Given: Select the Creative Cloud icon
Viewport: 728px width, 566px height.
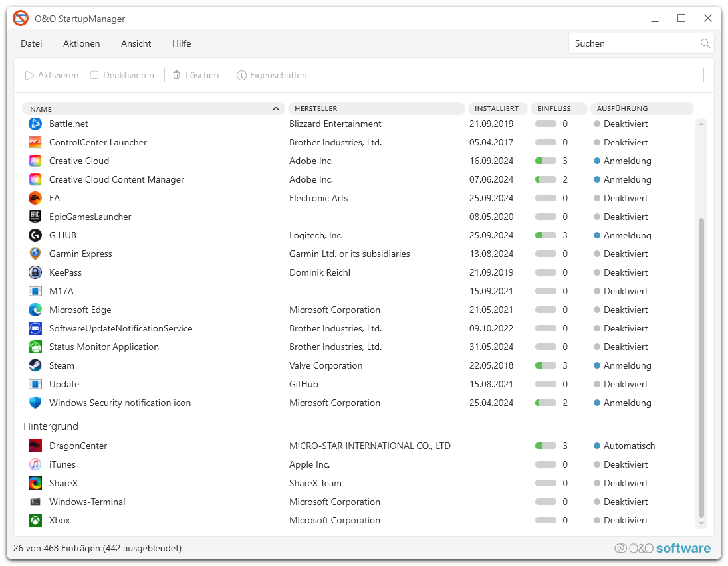Looking at the screenshot, I should (x=35, y=161).
